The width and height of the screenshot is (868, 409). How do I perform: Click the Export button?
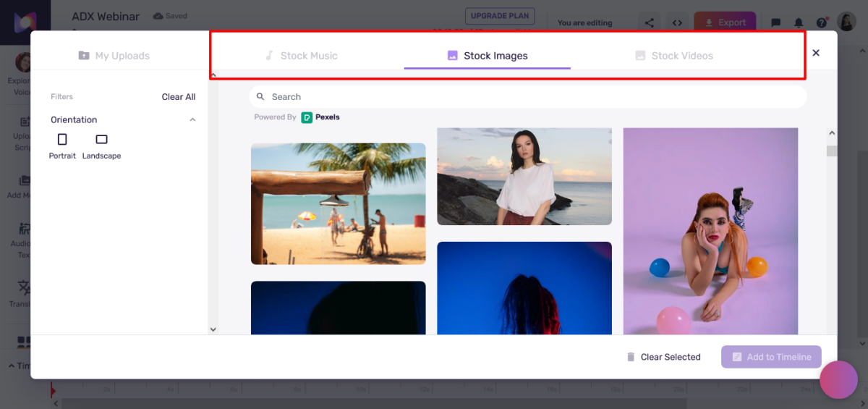tap(725, 22)
